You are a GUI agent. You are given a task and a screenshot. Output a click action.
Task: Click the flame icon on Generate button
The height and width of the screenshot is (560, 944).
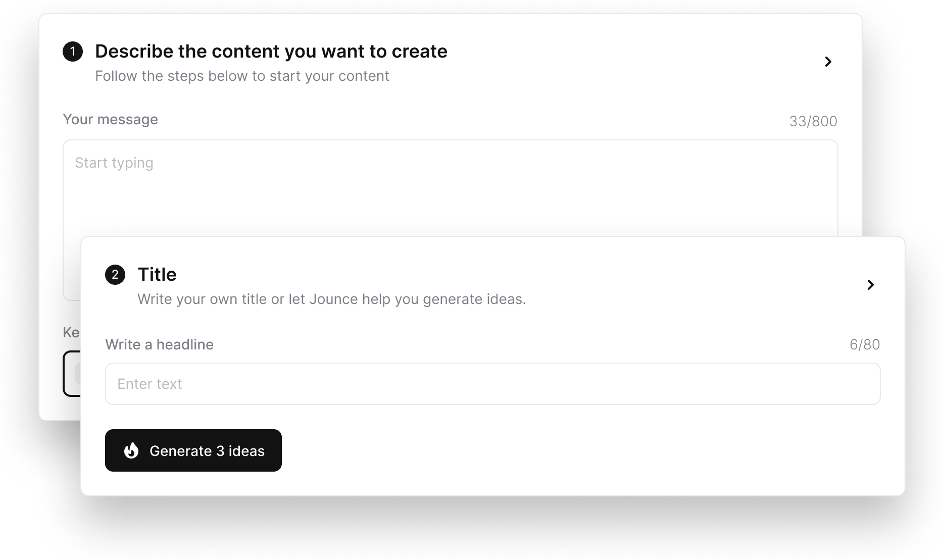coord(131,450)
